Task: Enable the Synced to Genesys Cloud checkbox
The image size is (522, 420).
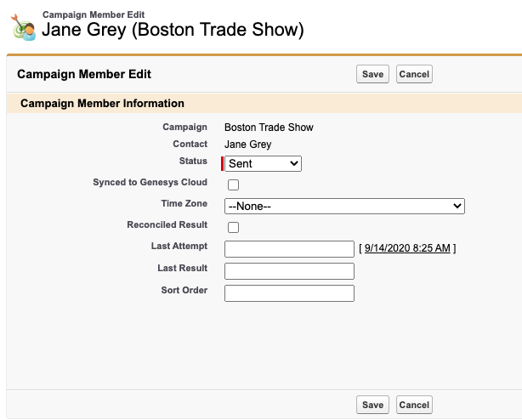Action: coord(233,184)
